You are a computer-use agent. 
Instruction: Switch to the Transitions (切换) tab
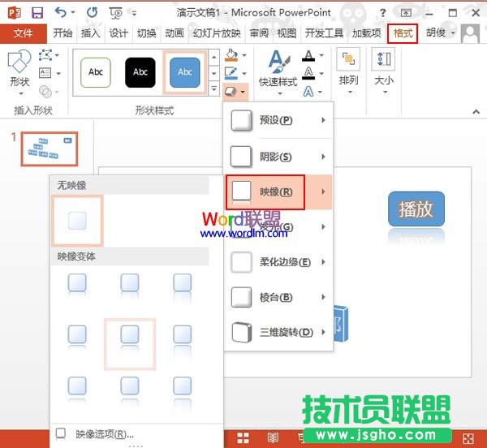(x=146, y=33)
